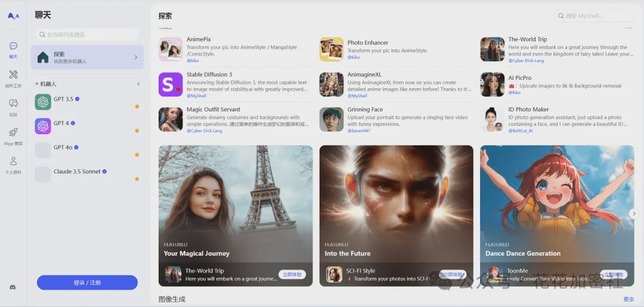Open the 论坛 forum sidebar icon

(14, 104)
